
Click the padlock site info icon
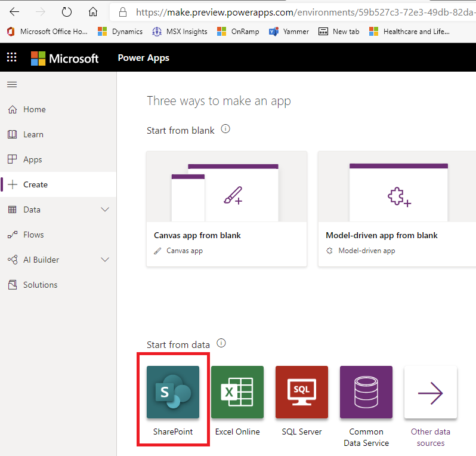(123, 12)
